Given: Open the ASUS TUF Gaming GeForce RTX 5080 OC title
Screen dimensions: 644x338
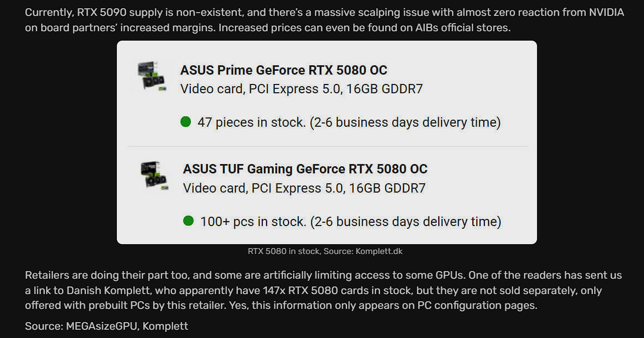Looking at the screenshot, I should [305, 169].
